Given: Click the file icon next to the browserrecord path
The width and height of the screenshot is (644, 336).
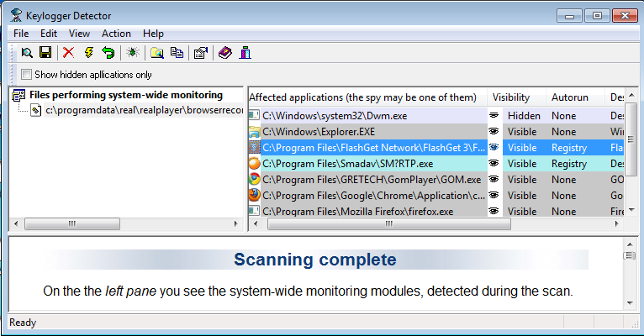Looking at the screenshot, I should [36, 110].
